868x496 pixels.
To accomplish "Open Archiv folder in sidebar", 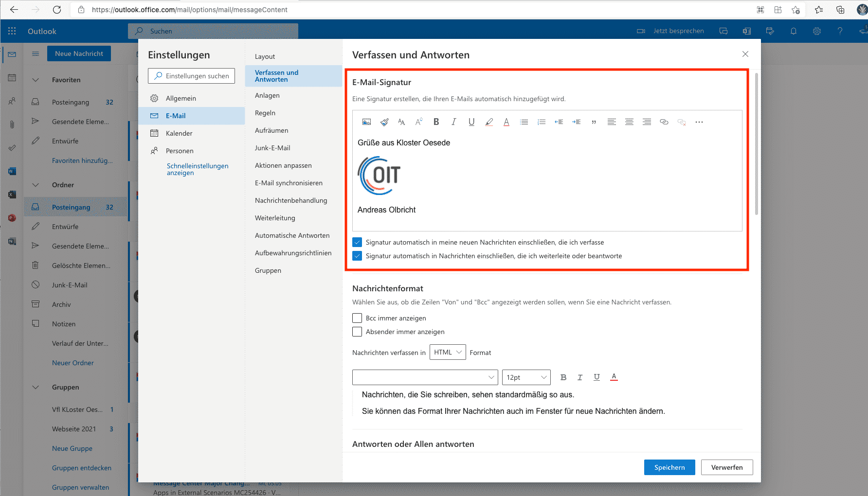I will coord(61,304).
